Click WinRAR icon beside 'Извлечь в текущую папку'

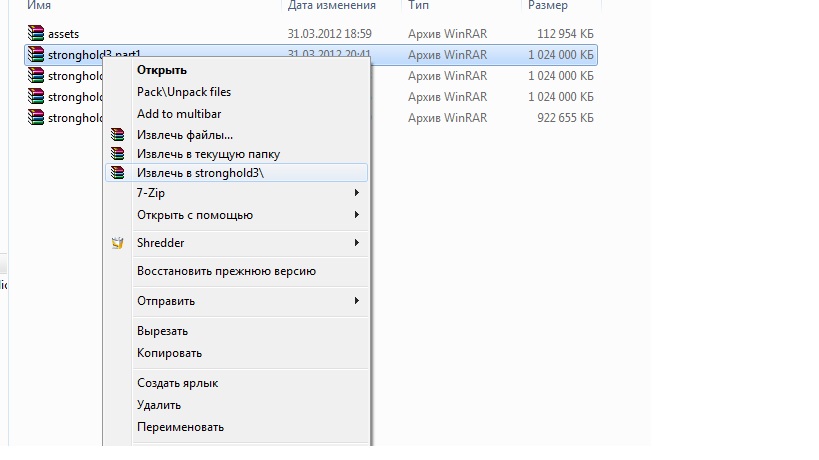(118, 154)
